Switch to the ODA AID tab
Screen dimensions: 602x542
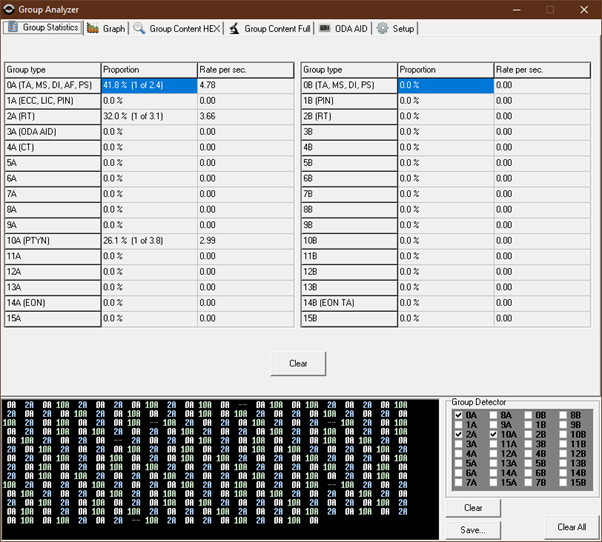coord(344,28)
